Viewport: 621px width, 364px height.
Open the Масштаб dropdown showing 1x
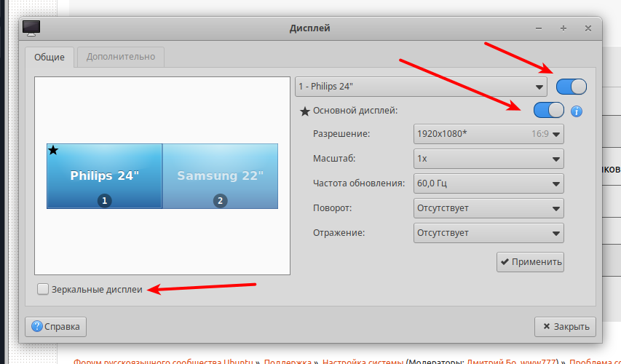(x=489, y=159)
